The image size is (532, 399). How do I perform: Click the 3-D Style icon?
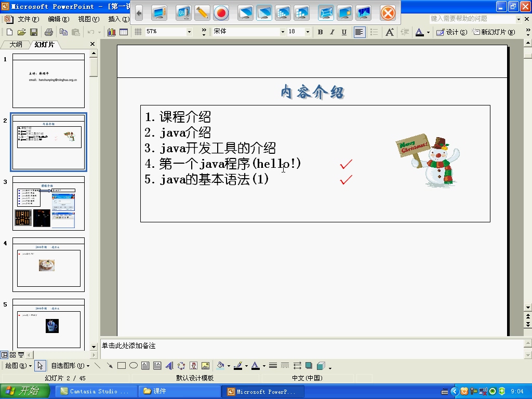(x=321, y=365)
